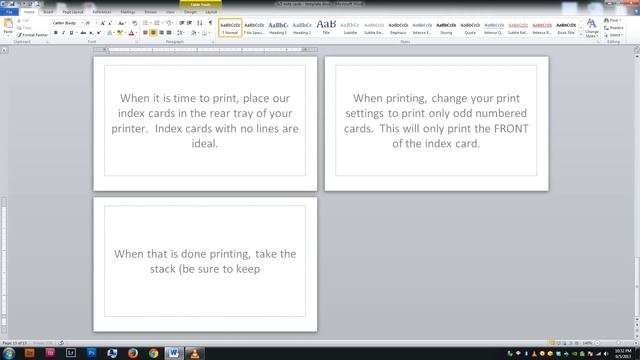Open Firefox from the taskbar
Screen dimensions: 640x360
click(133, 353)
